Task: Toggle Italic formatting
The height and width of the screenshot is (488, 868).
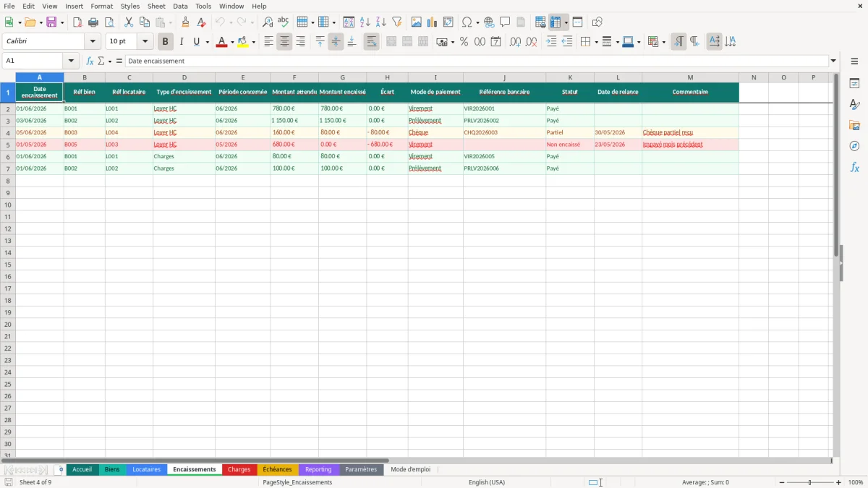Action: 182,42
